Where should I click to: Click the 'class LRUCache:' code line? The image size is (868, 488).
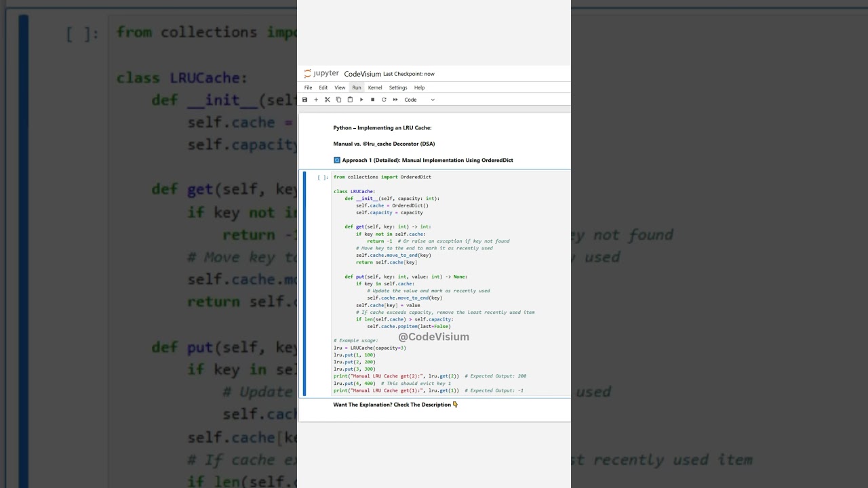click(x=354, y=191)
